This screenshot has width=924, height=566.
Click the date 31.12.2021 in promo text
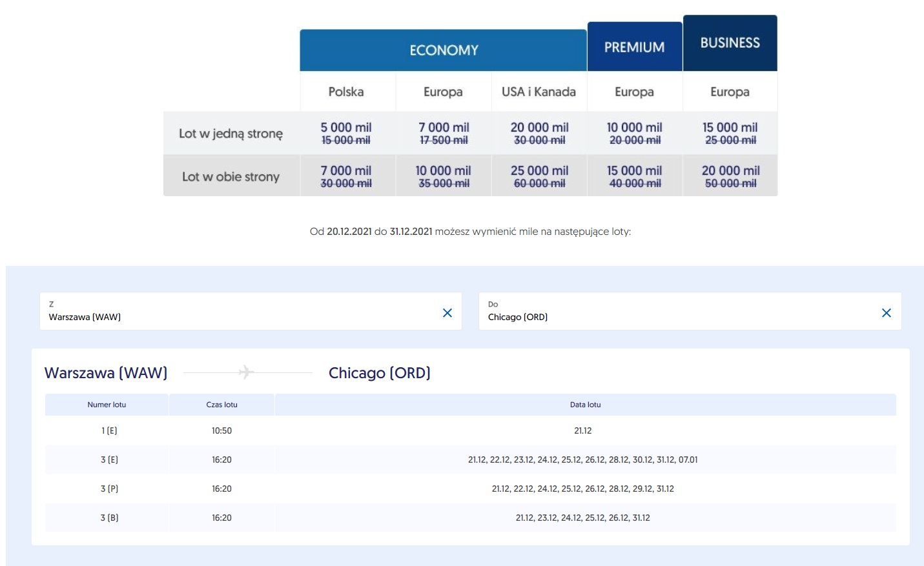pyautogui.click(x=411, y=232)
